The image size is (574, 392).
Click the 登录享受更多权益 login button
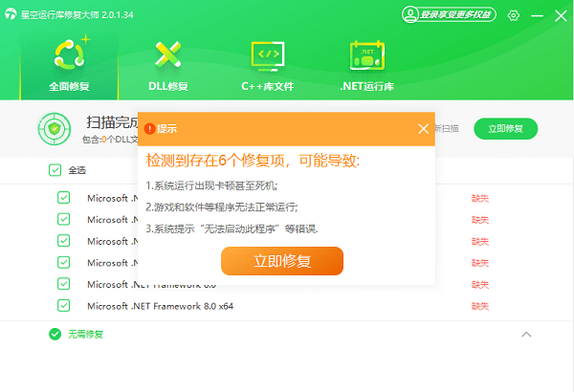tap(448, 15)
